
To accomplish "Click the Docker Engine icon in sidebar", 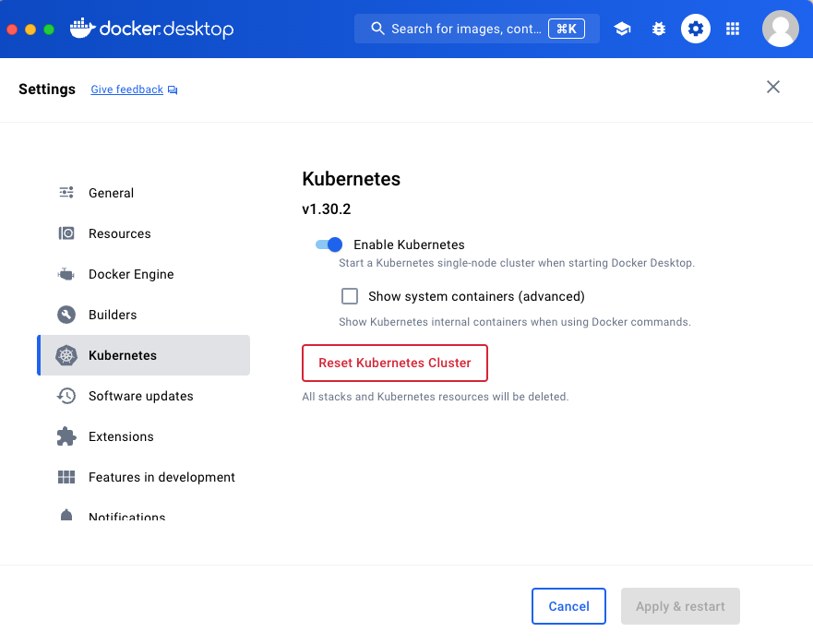I will pos(66,274).
